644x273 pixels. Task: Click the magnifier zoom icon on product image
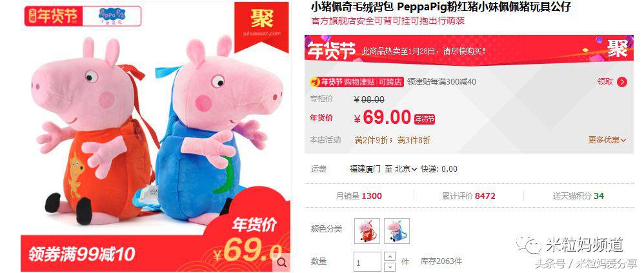(282, 263)
